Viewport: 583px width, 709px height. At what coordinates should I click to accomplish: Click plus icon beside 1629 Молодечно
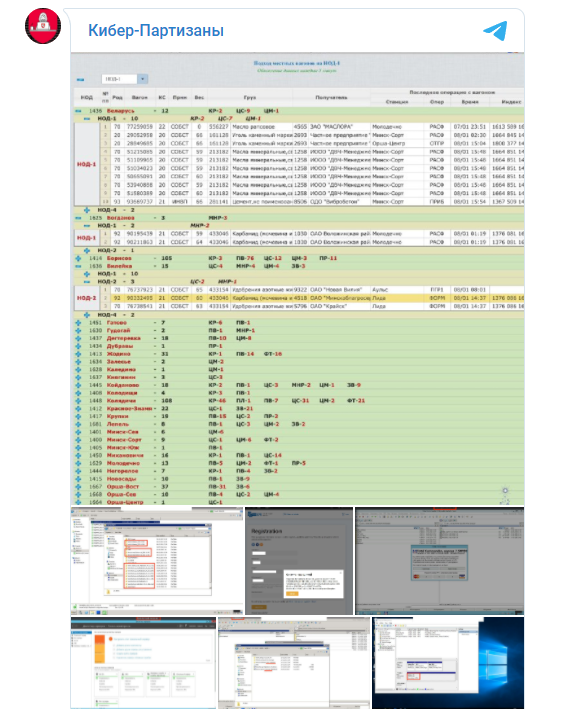click(78, 463)
